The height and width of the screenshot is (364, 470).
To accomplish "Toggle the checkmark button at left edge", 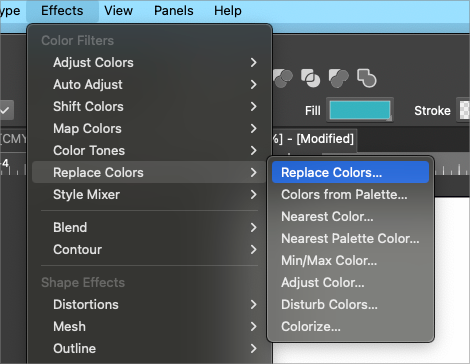I will 6,110.
